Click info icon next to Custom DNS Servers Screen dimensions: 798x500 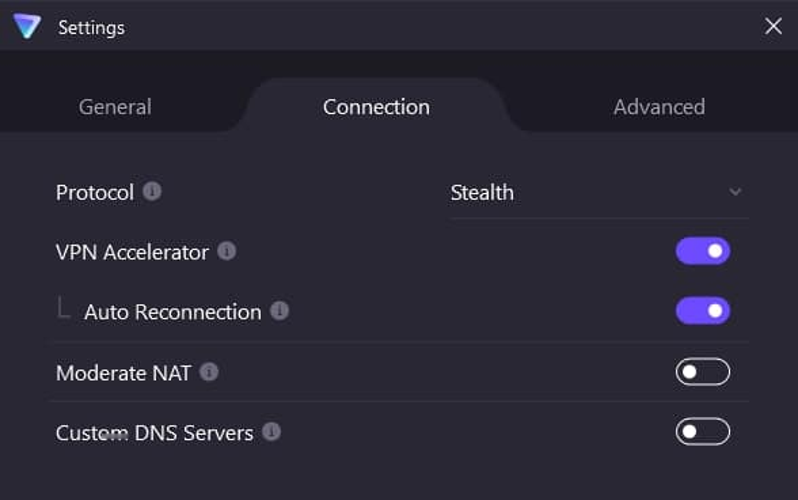pos(272,432)
